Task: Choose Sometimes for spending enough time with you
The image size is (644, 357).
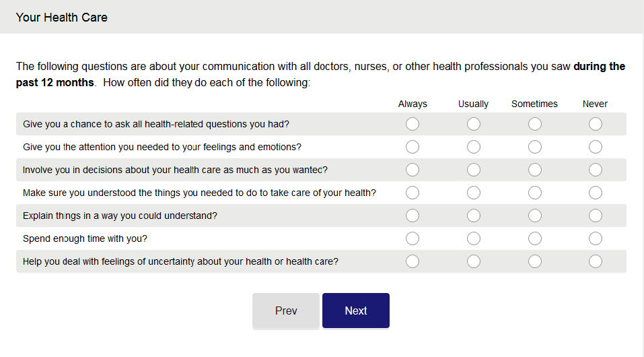Action: point(534,238)
